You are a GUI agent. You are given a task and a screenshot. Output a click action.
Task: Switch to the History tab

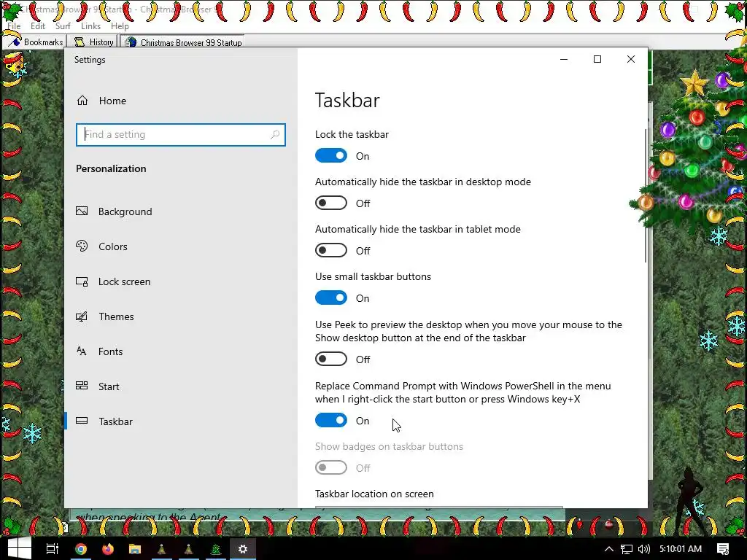pyautogui.click(x=93, y=42)
